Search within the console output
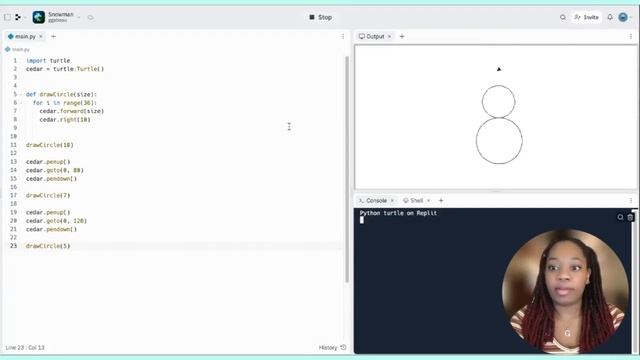 [x=620, y=217]
